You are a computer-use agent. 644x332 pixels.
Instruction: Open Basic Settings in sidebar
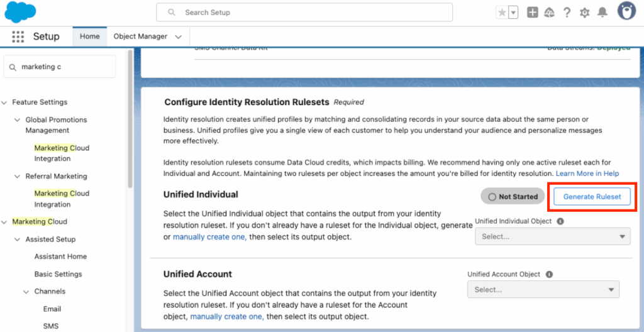coord(58,274)
